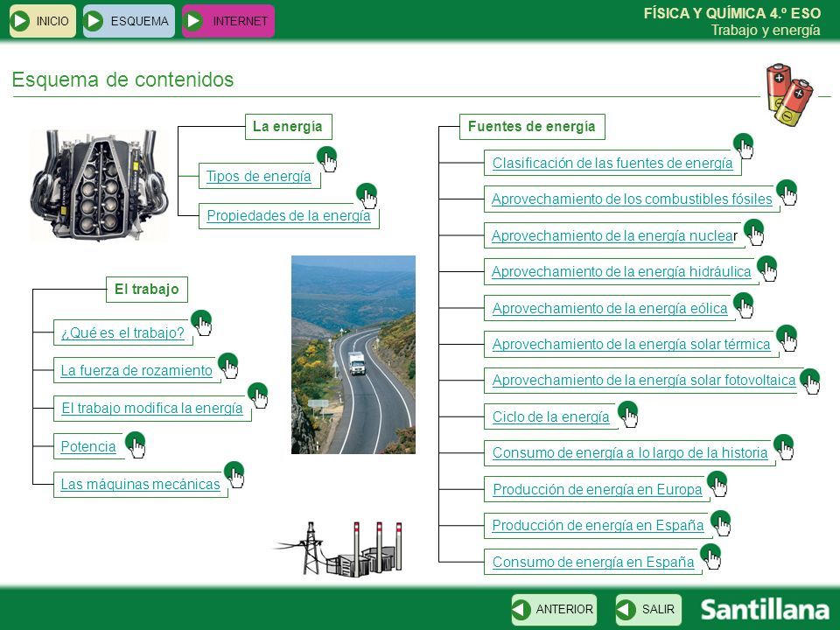Click the engine photo thumbnail

pyautogui.click(x=100, y=185)
